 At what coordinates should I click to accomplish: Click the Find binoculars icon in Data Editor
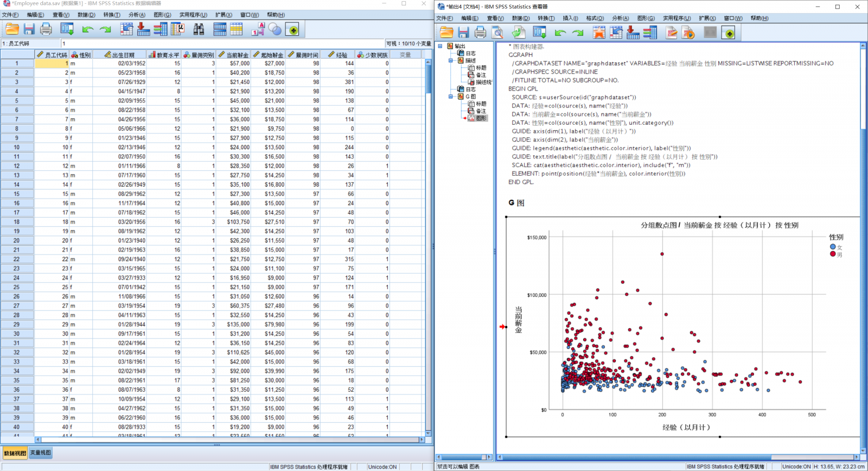[x=199, y=29]
